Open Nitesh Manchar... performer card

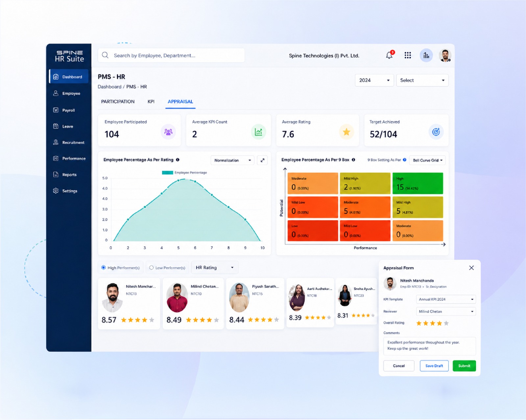click(x=129, y=303)
